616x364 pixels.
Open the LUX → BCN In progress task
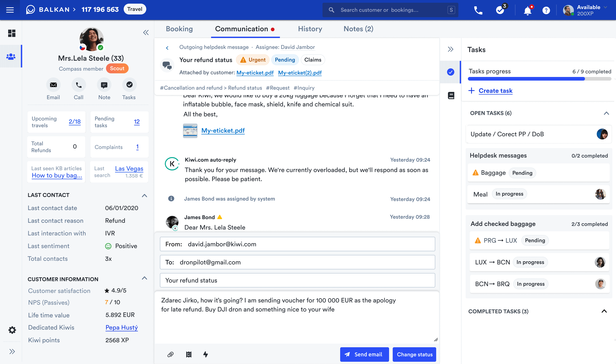pos(539,262)
